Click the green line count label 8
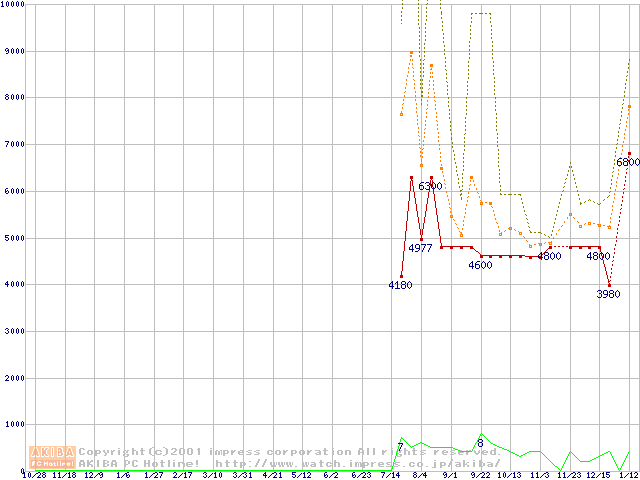 pos(480,443)
